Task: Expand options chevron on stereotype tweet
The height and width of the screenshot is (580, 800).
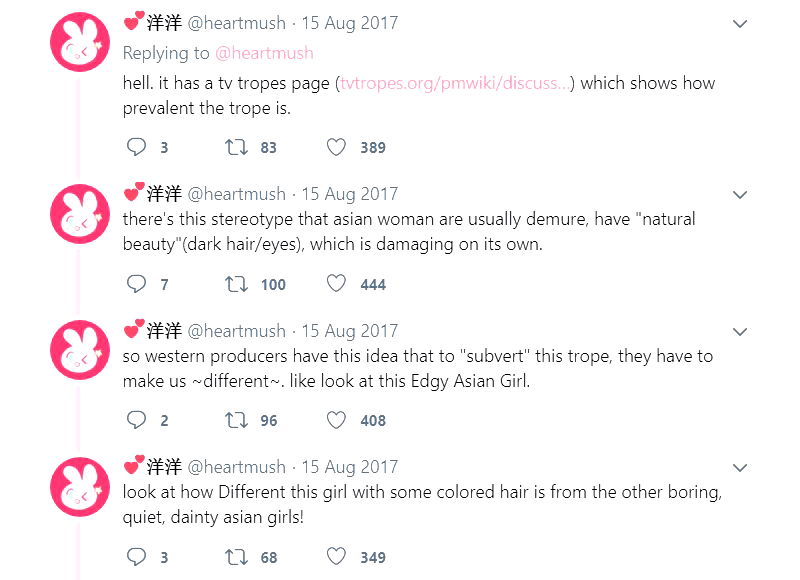Action: (x=740, y=194)
